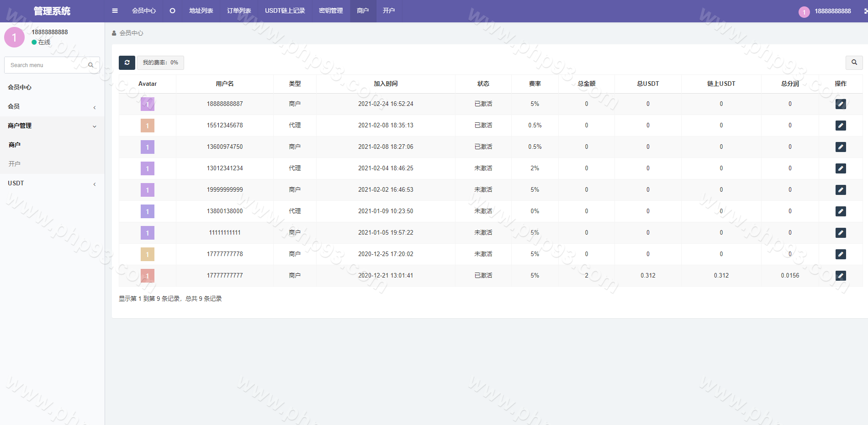Edit the row for user 15512345678

coord(840,126)
